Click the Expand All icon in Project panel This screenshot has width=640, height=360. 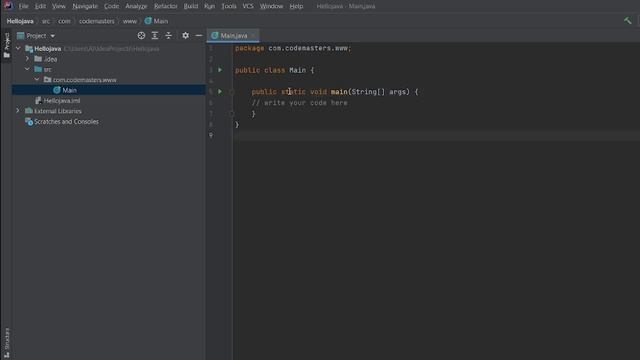click(x=155, y=36)
